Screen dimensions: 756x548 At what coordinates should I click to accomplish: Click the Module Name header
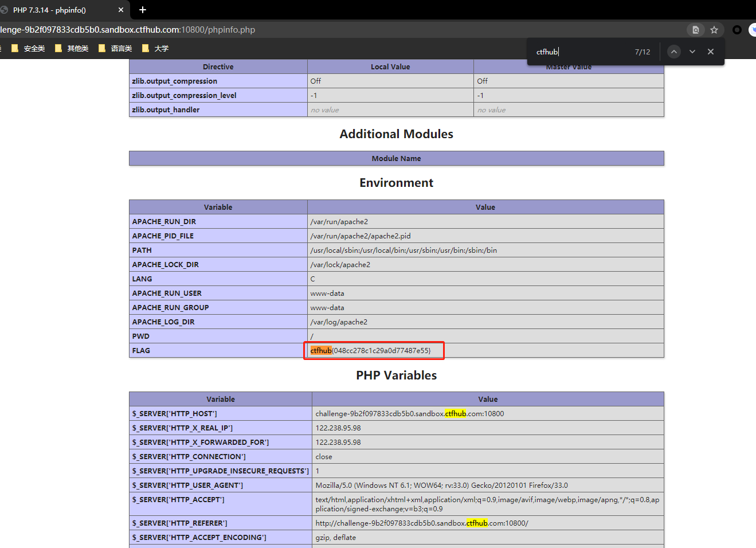pos(397,158)
